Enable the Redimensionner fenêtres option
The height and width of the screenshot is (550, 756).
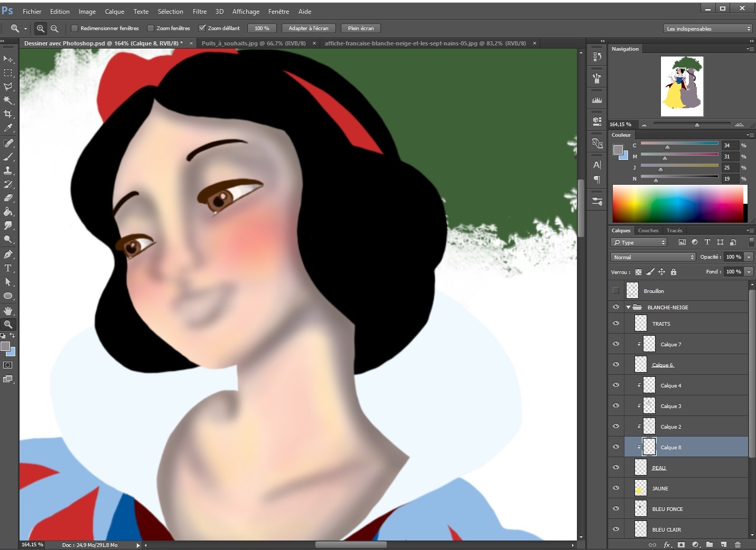pyautogui.click(x=74, y=28)
